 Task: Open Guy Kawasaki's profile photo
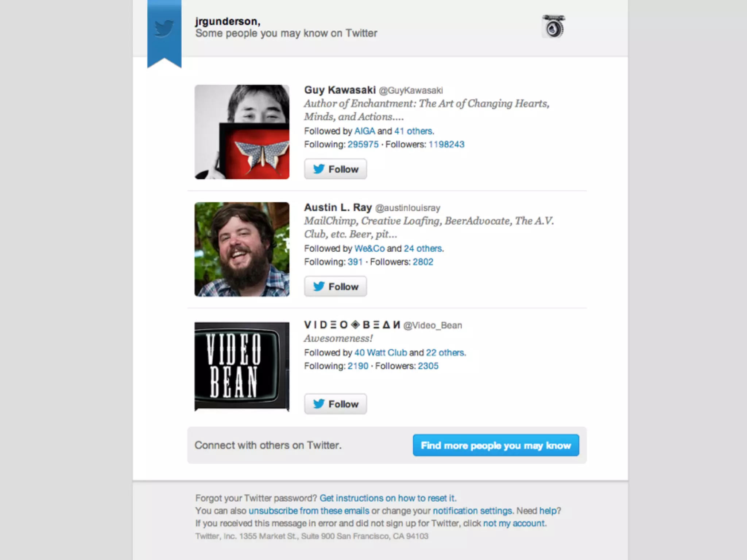242,132
